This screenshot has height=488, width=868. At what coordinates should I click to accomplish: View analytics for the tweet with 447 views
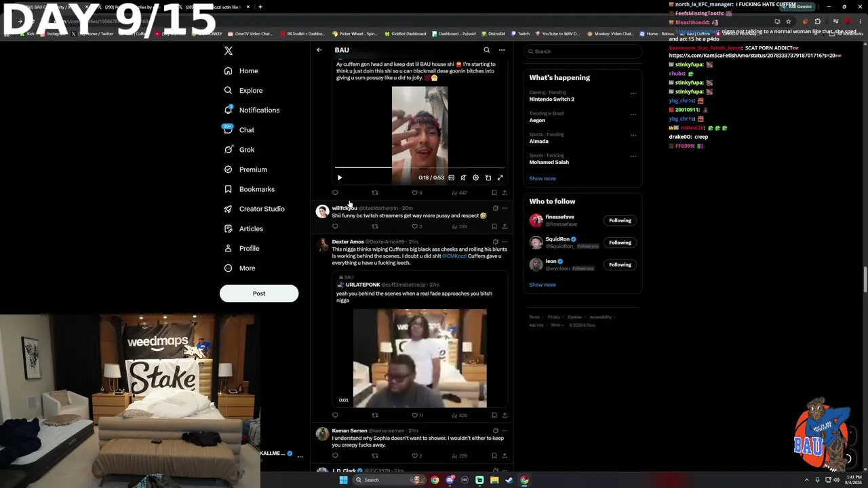(x=460, y=192)
